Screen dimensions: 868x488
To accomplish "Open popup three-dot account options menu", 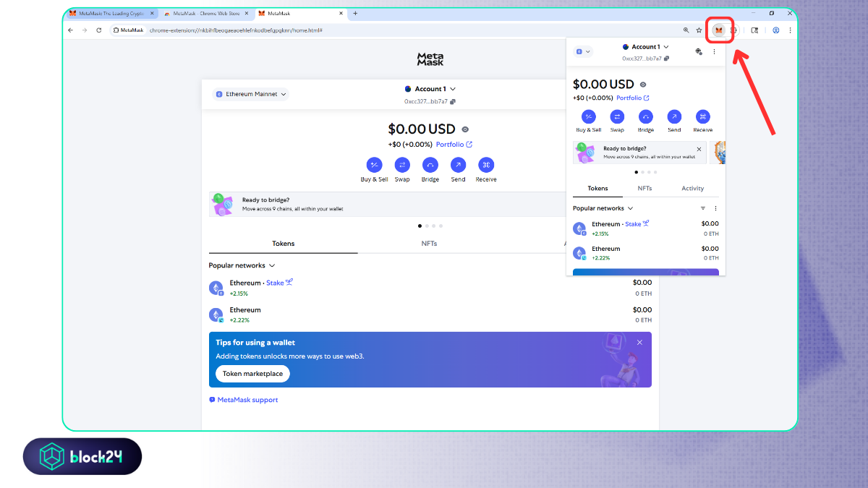I will coord(714,51).
